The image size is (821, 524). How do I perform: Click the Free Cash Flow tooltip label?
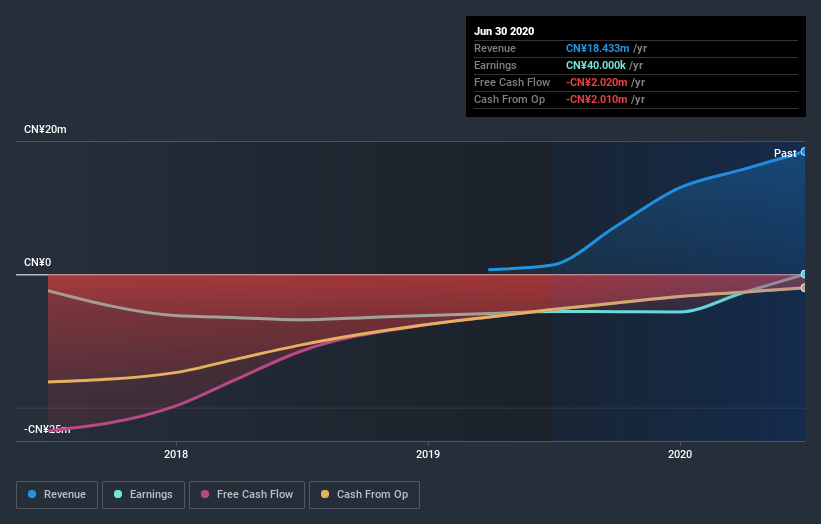click(512, 82)
